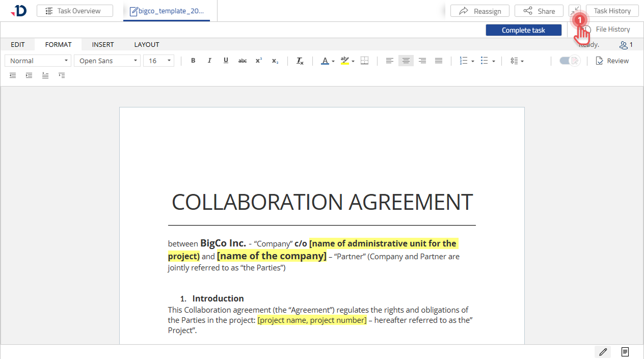Screen dimensions: 644x359
Task: Align text to the right
Action: (x=422, y=61)
